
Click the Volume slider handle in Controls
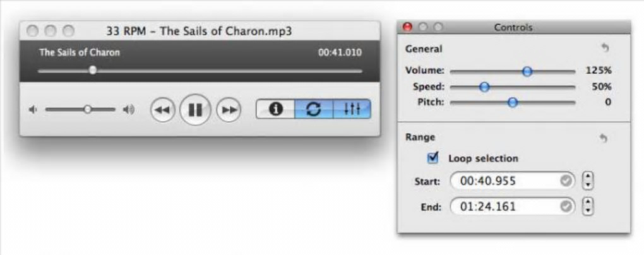[x=527, y=71]
